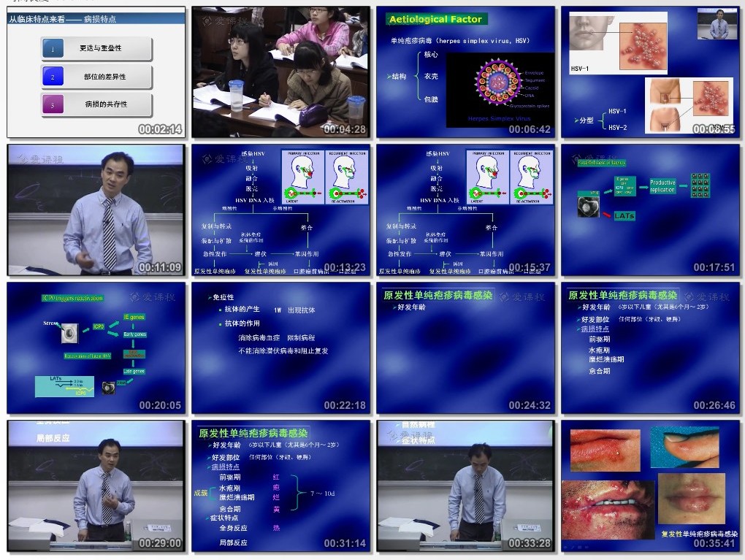Click the purple number 1 square icon
Viewport: 745px width, 560px height.
pos(53,49)
